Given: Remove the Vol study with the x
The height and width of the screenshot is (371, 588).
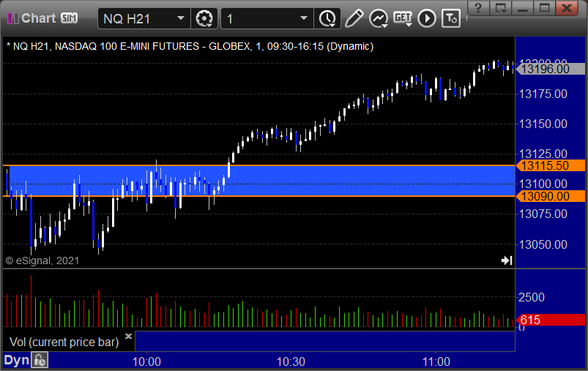Looking at the screenshot, I should point(128,336).
